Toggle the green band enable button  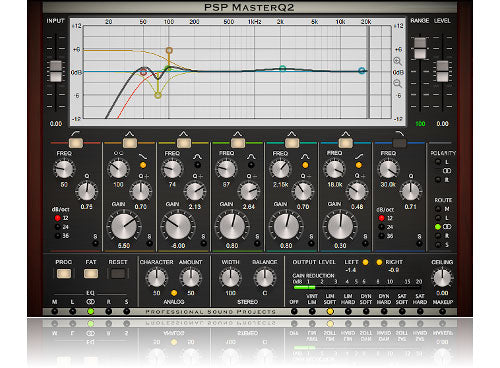(238, 143)
